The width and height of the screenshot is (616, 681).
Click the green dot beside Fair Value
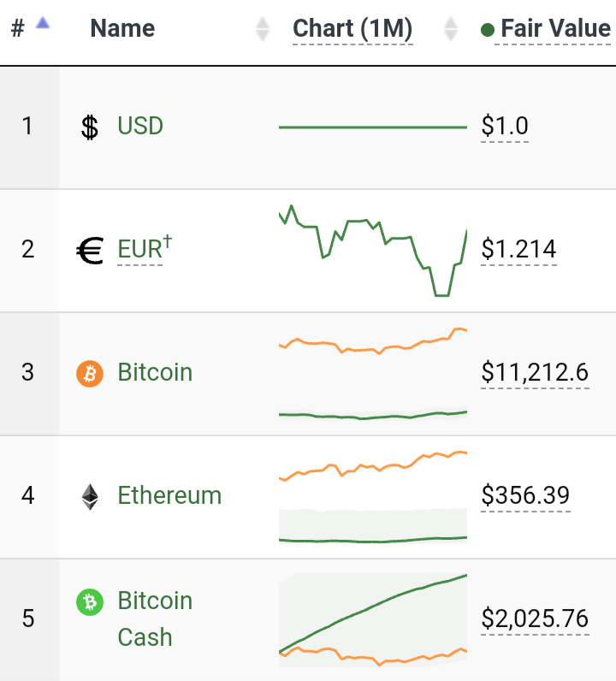tap(488, 30)
